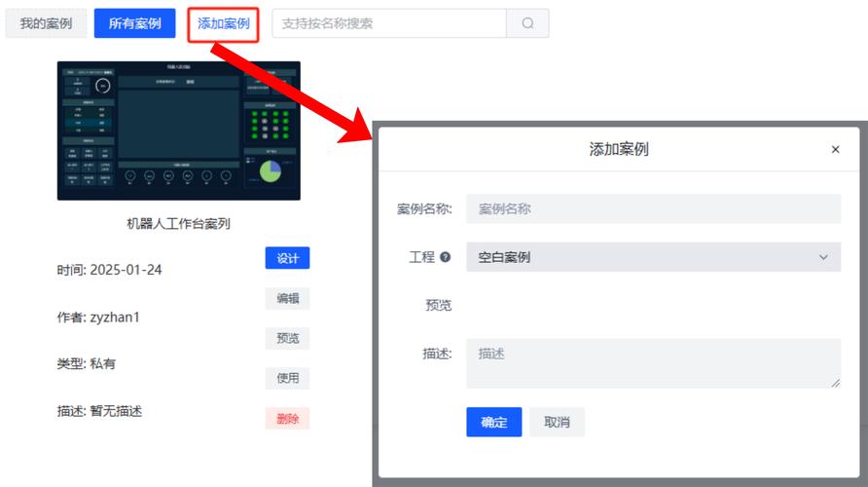Open the 空白案例 project dropdown
This screenshot has width=868, height=487.
tap(653, 257)
